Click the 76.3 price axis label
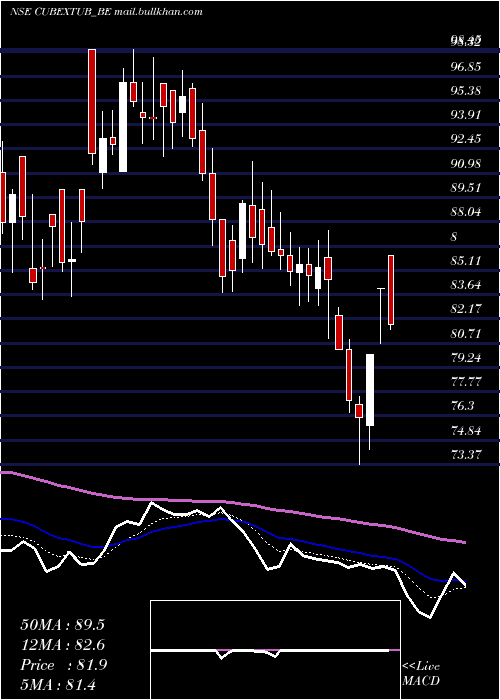 point(462,406)
